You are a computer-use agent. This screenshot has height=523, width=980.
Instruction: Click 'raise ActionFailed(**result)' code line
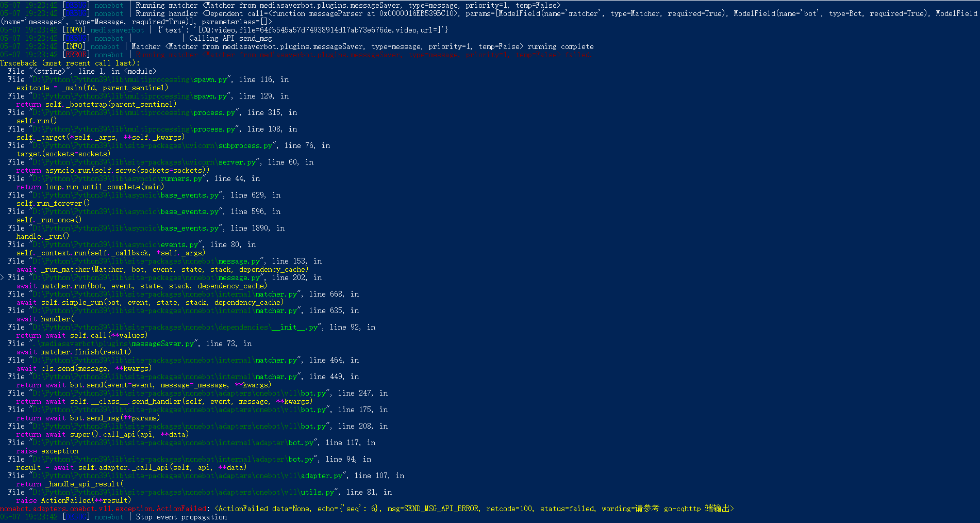74,500
